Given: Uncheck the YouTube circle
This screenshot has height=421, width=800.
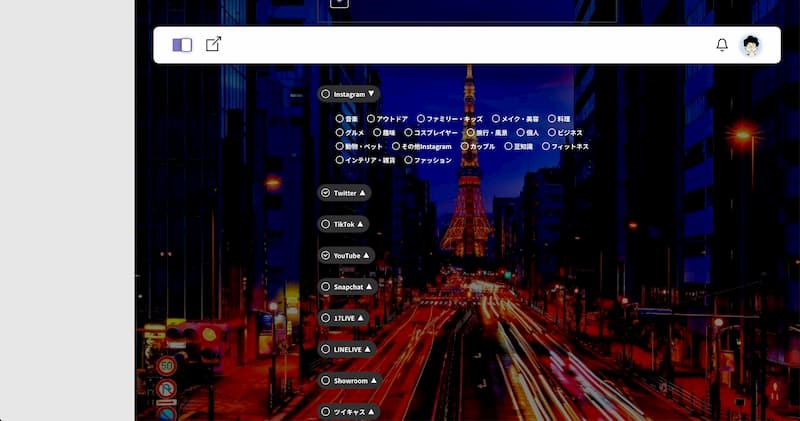Looking at the screenshot, I should (326, 255).
